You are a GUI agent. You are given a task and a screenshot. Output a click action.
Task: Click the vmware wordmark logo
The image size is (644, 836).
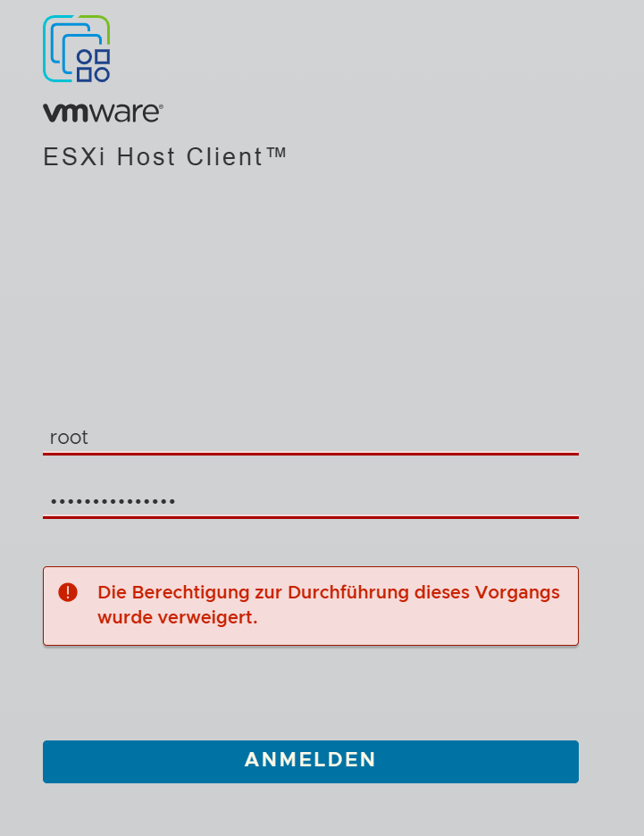click(103, 113)
